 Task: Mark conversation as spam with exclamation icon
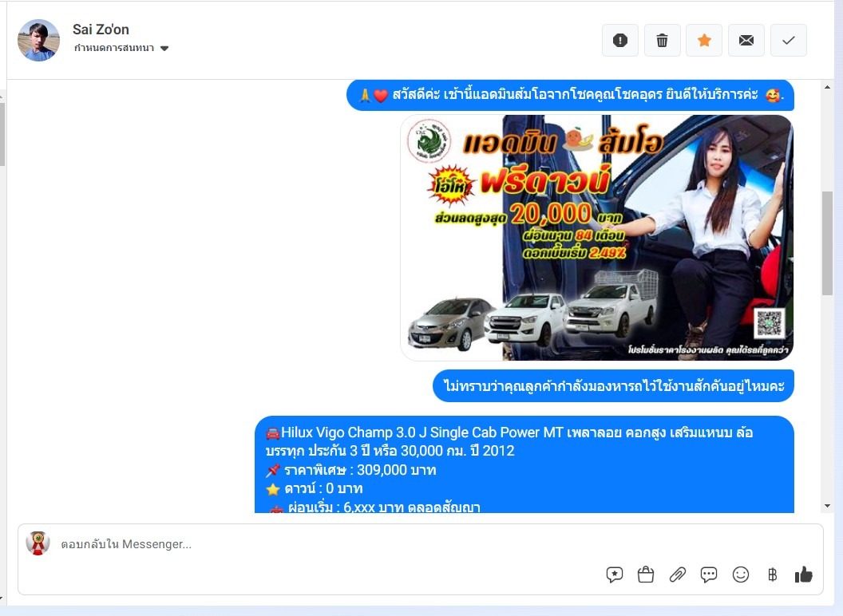(620, 41)
